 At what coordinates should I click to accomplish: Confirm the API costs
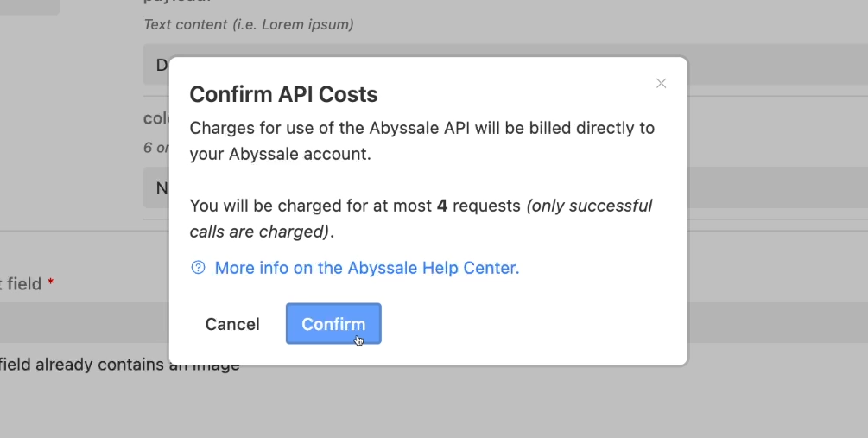tap(333, 324)
